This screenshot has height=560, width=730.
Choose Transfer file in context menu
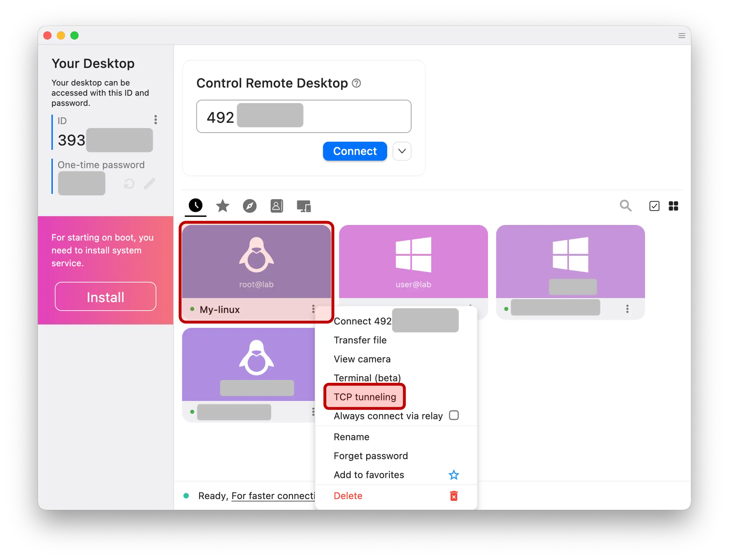point(360,340)
